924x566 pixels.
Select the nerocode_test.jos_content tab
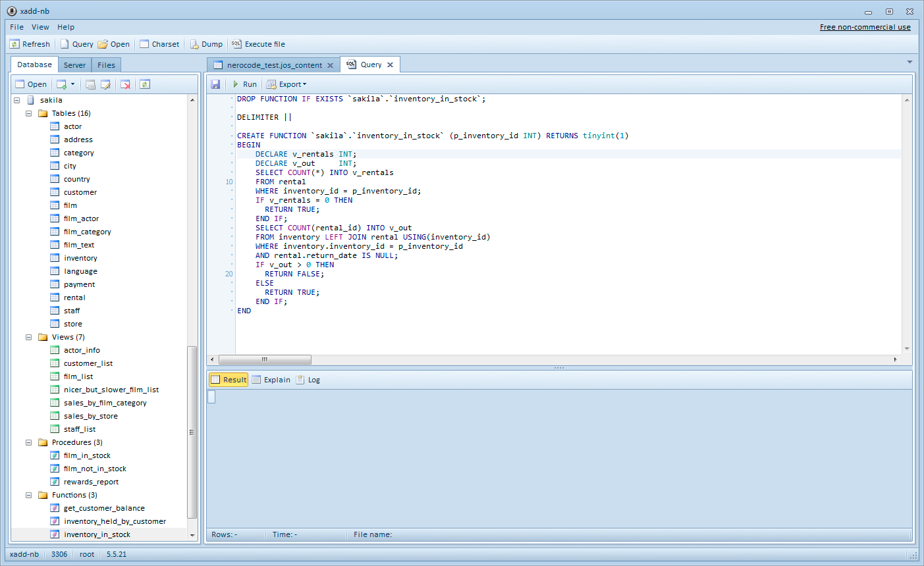[275, 65]
